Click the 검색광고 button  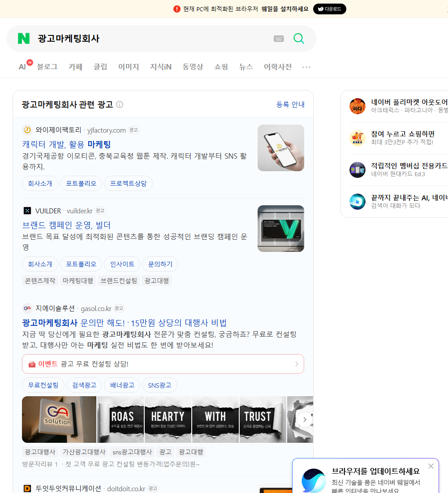(x=84, y=385)
